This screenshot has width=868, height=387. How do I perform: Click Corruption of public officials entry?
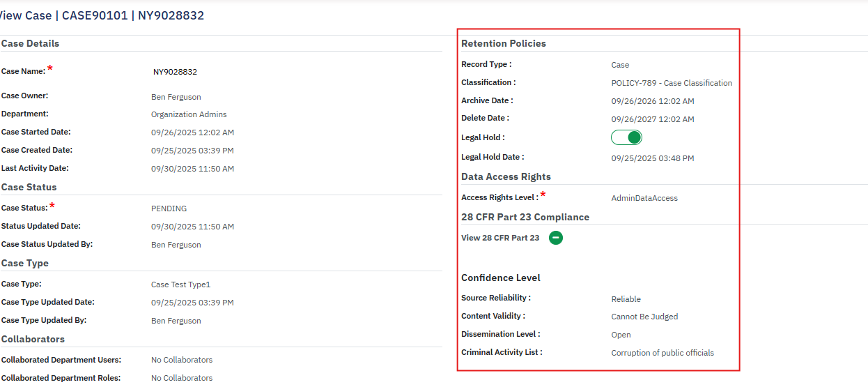tap(662, 353)
